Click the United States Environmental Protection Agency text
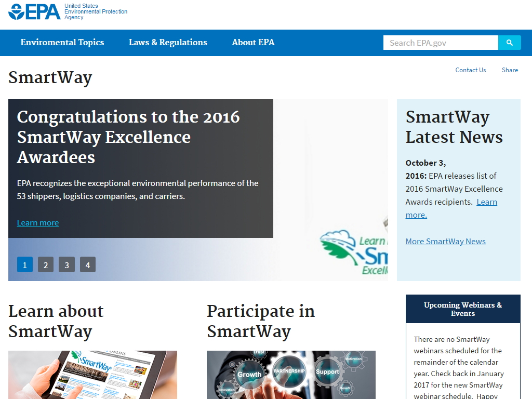This screenshot has width=532, height=399. click(96, 11)
